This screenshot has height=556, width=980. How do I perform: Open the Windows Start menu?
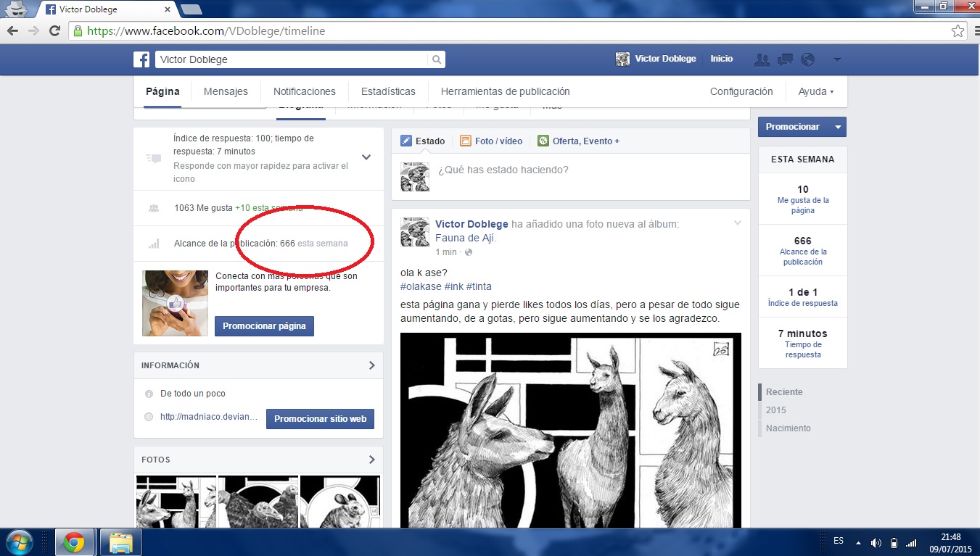(x=20, y=542)
